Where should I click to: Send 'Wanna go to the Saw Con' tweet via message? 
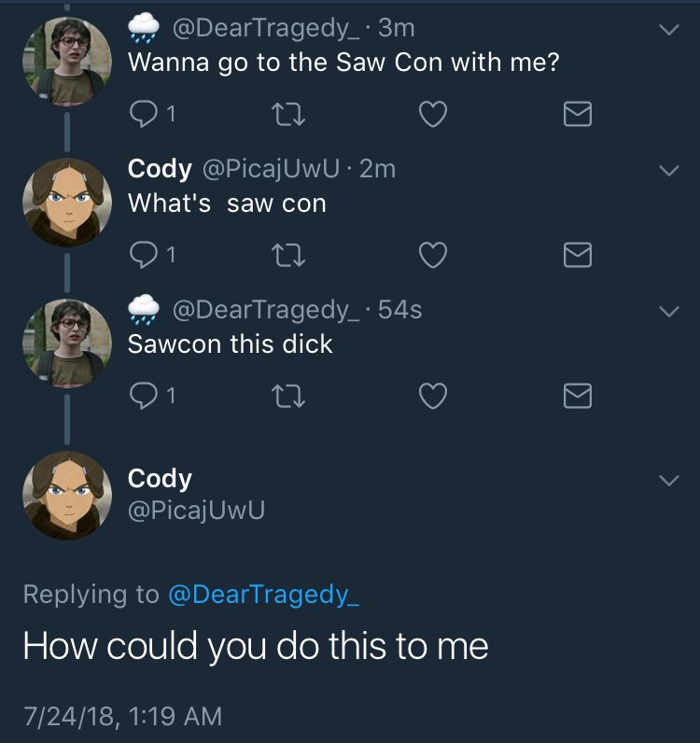[578, 114]
